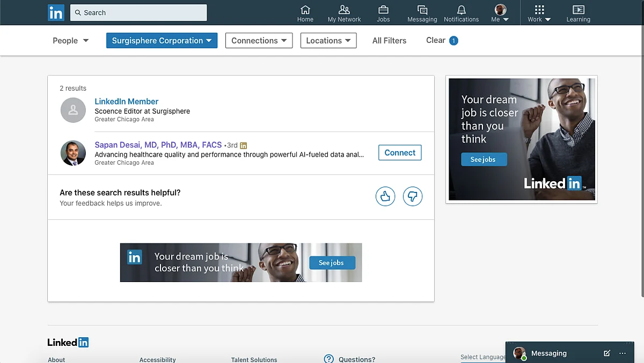Image resolution: width=644 pixels, height=363 pixels.
Task: Open the Talent Solutions footer link
Action: (x=254, y=360)
